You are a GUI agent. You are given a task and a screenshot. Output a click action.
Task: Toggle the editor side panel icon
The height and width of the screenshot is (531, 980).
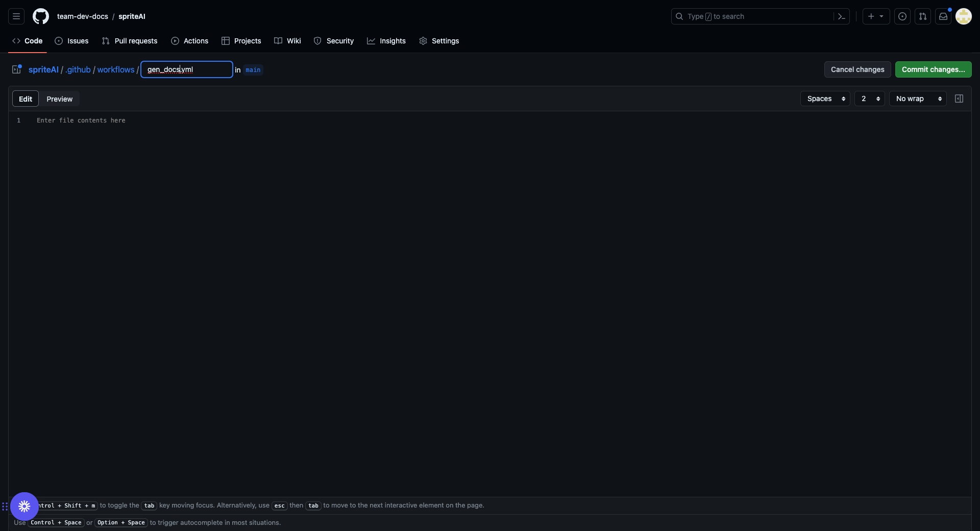pyautogui.click(x=959, y=99)
